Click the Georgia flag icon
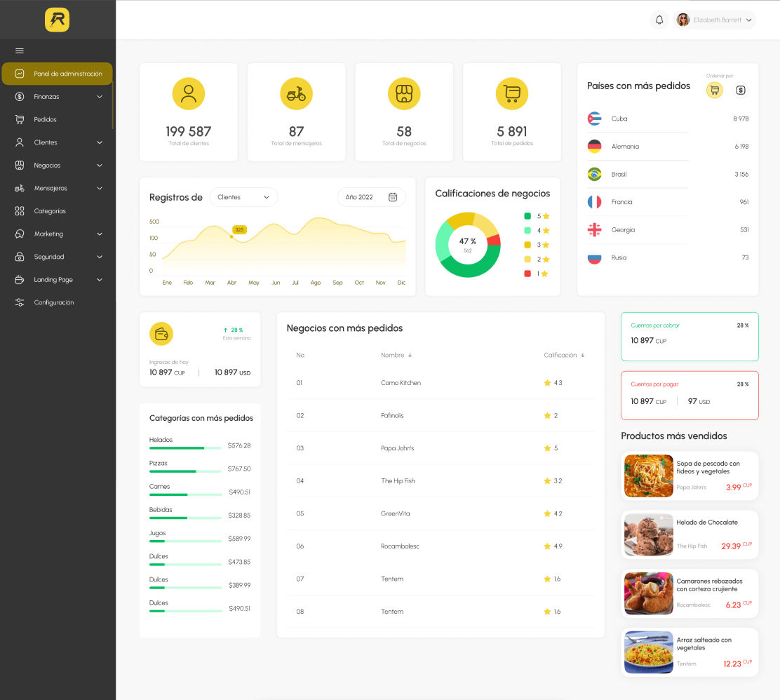780x700 pixels. (594, 230)
